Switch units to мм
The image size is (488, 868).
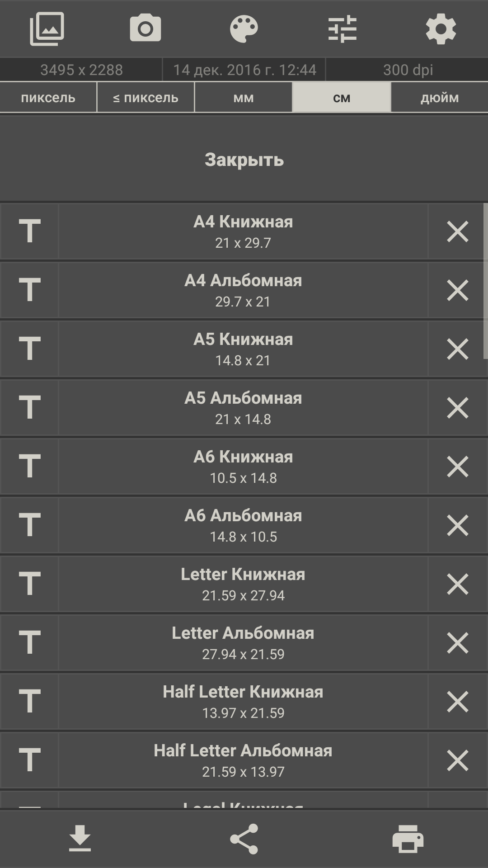244,98
